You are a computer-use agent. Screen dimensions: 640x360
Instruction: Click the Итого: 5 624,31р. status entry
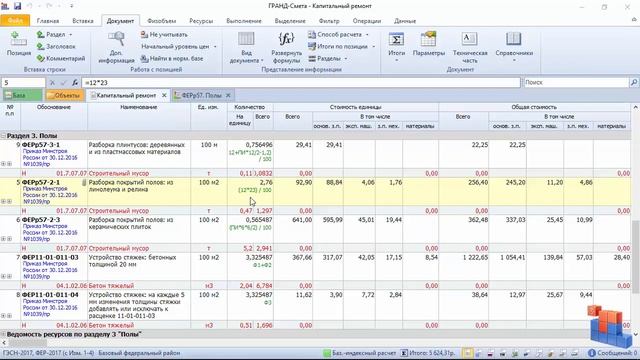pos(428,353)
